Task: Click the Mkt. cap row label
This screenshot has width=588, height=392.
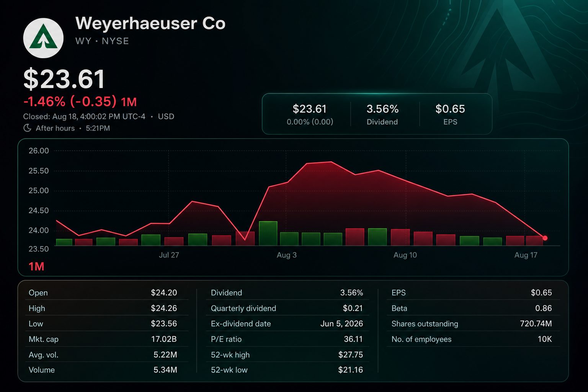Action: 44,340
